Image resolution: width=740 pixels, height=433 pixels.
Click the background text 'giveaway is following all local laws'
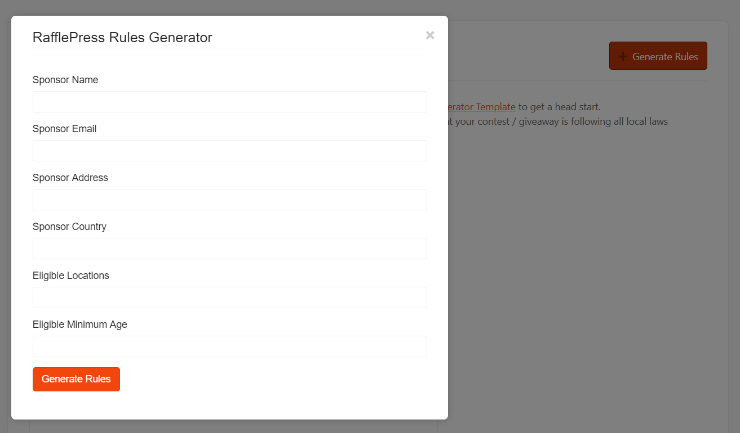593,122
